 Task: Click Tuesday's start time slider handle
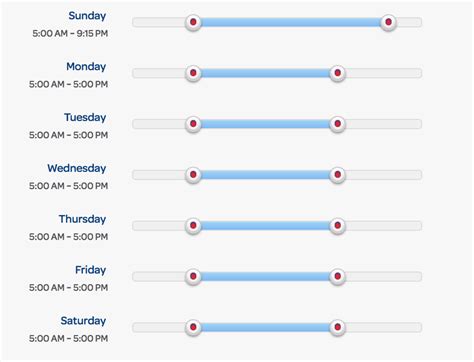pos(193,124)
